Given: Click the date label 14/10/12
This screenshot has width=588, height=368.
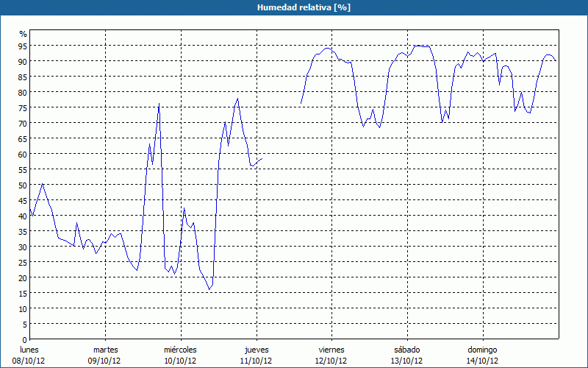Looking at the screenshot, I should pos(483,361).
